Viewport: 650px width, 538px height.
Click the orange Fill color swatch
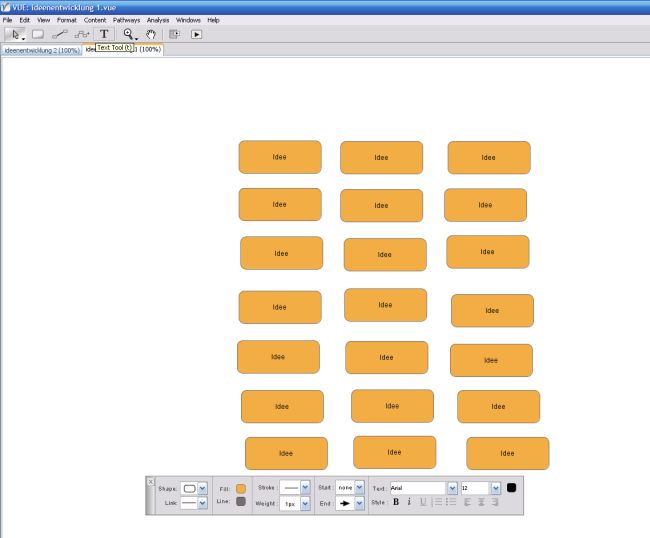(x=240, y=488)
